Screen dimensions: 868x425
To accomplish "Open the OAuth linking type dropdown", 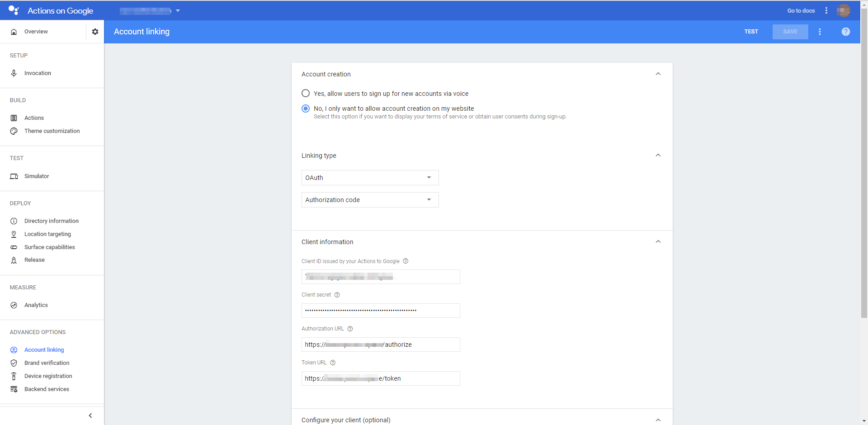I will click(370, 178).
